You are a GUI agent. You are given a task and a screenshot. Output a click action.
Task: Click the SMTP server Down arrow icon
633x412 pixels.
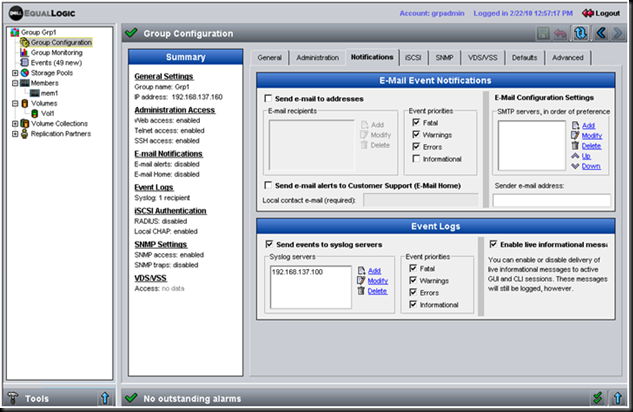click(575, 166)
